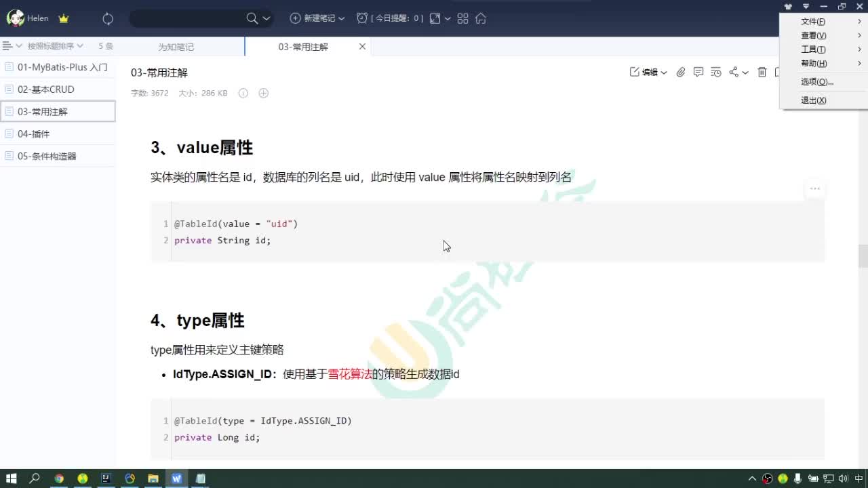
Task: Open the dropdown beside fullscreen icon
Action: click(x=448, y=19)
